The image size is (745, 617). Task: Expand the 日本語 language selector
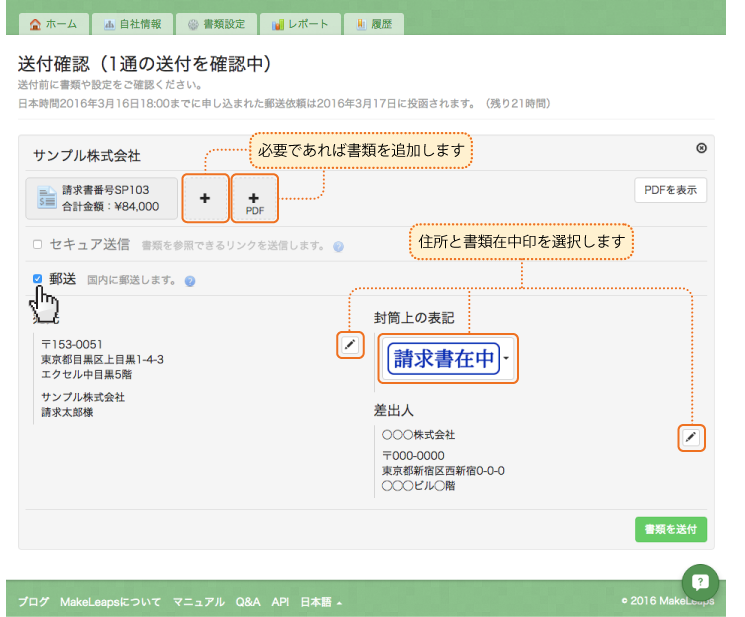(321, 602)
